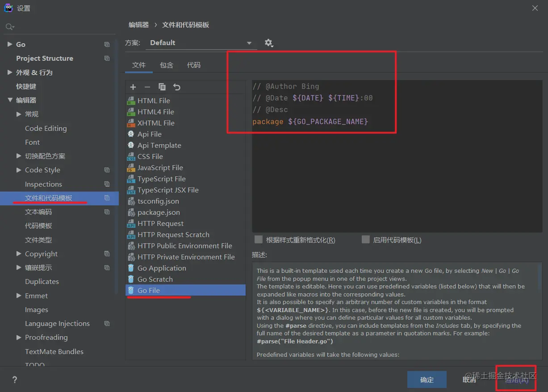This screenshot has height=392, width=548.
Task: Enable the 根据样式重新格式化 checkbox
Action: [259, 240]
